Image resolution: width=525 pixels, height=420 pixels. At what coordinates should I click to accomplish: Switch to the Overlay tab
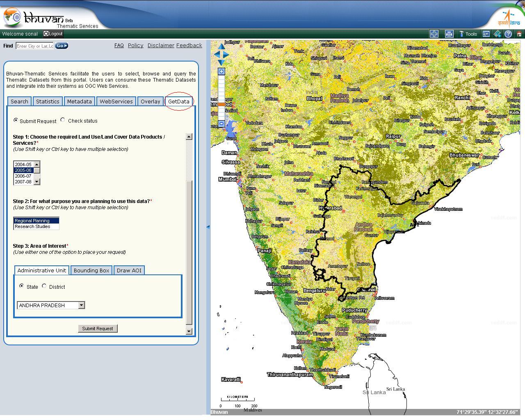coord(151,101)
